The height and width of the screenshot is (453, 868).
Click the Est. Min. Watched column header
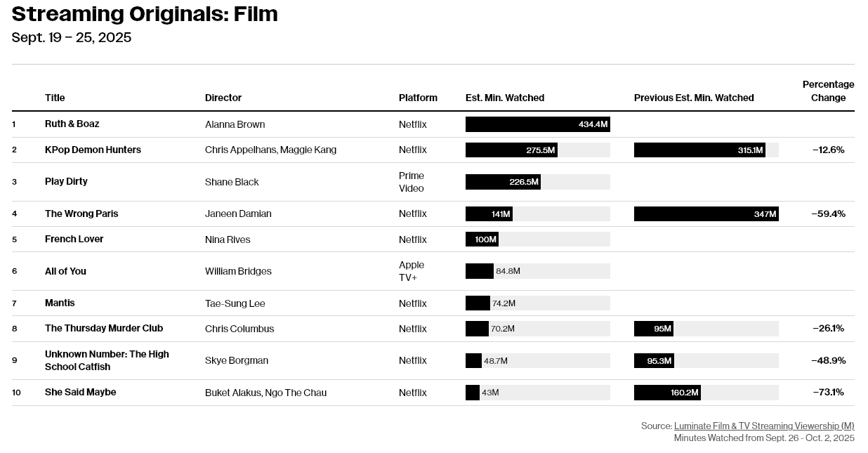pyautogui.click(x=505, y=98)
